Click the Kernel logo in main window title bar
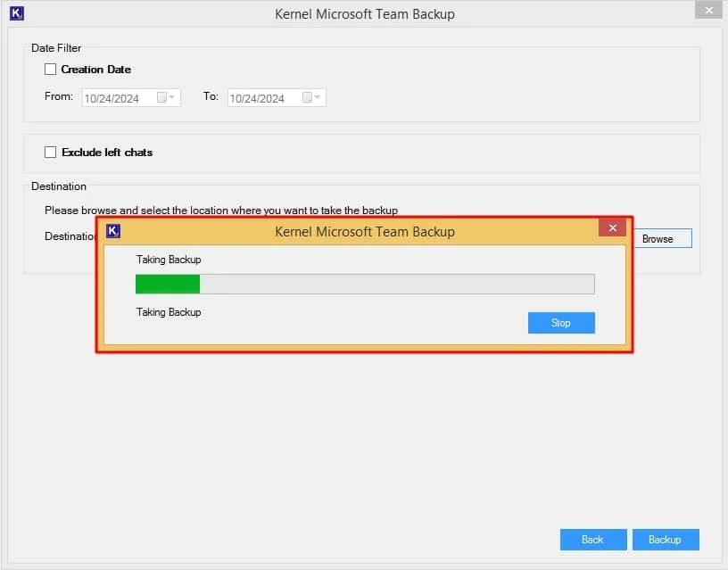728x570 pixels. tap(17, 13)
